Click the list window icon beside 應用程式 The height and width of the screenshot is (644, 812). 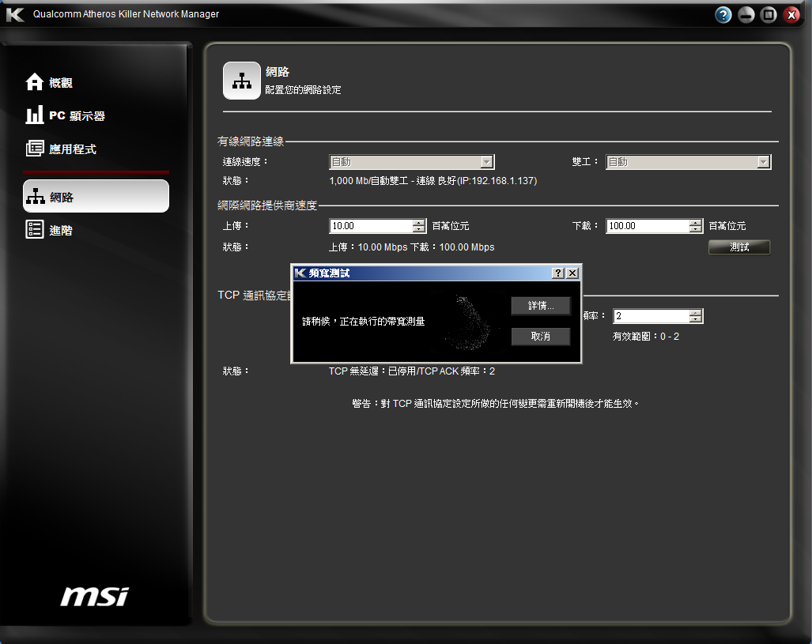pyautogui.click(x=35, y=149)
